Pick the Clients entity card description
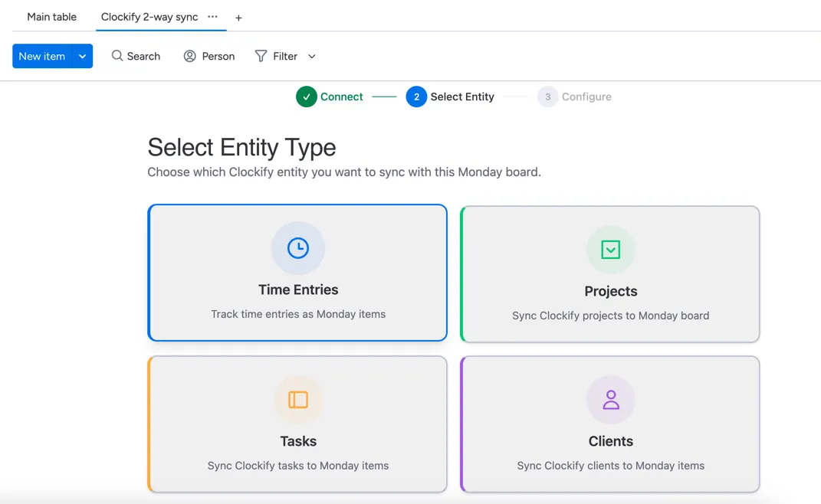This screenshot has height=504, width=821. click(x=610, y=466)
